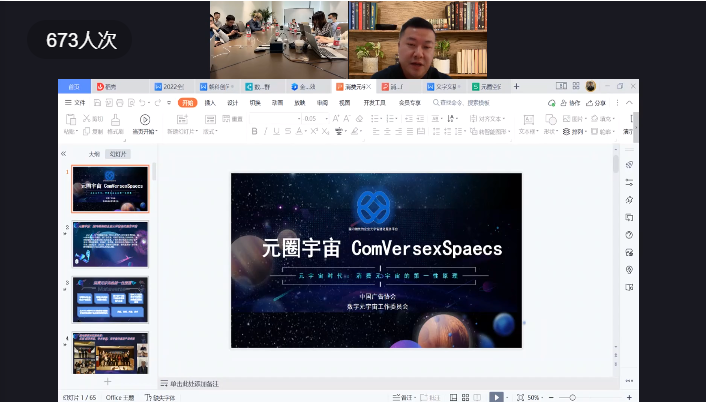The image size is (706, 402).
Task: Toggle justify text alignment
Action: click(409, 131)
